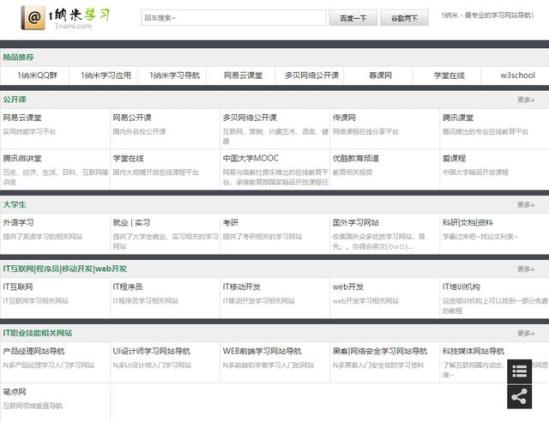Open 国外学习网站 category

356,222
